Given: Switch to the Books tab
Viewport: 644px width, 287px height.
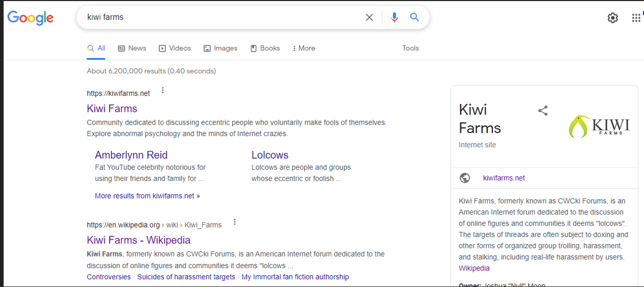Looking at the screenshot, I should [x=265, y=48].
